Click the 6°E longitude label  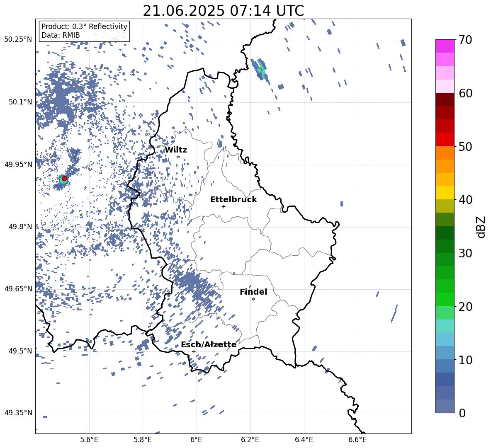(x=196, y=440)
